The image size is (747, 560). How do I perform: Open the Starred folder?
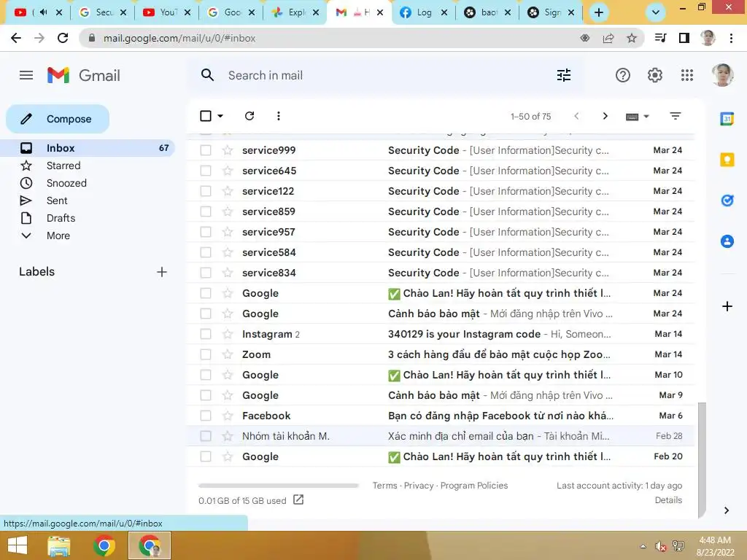(x=63, y=166)
